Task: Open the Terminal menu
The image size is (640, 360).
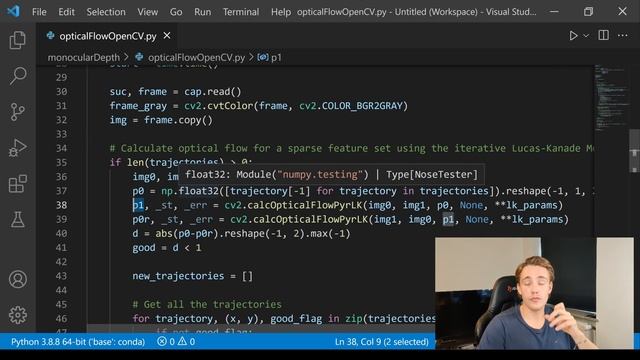Action: coord(241,12)
